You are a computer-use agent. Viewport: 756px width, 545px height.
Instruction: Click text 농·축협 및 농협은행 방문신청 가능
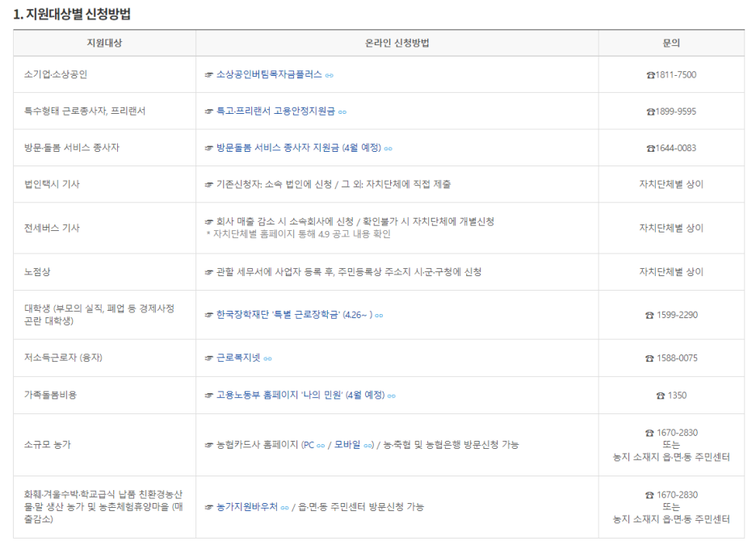(451, 444)
